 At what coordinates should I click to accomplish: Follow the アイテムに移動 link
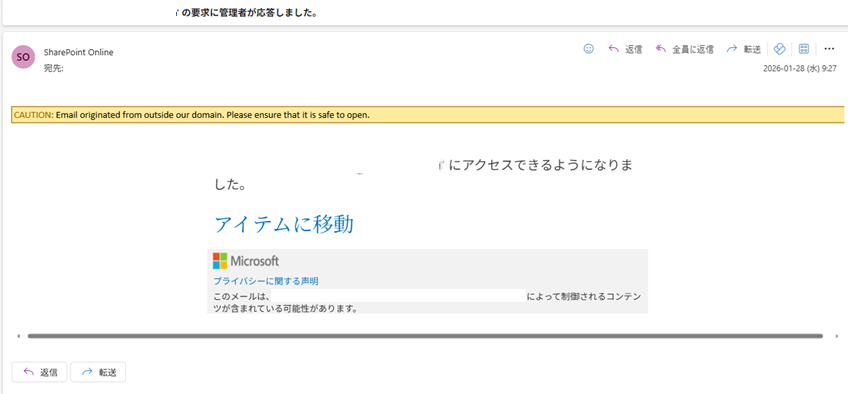point(284,224)
